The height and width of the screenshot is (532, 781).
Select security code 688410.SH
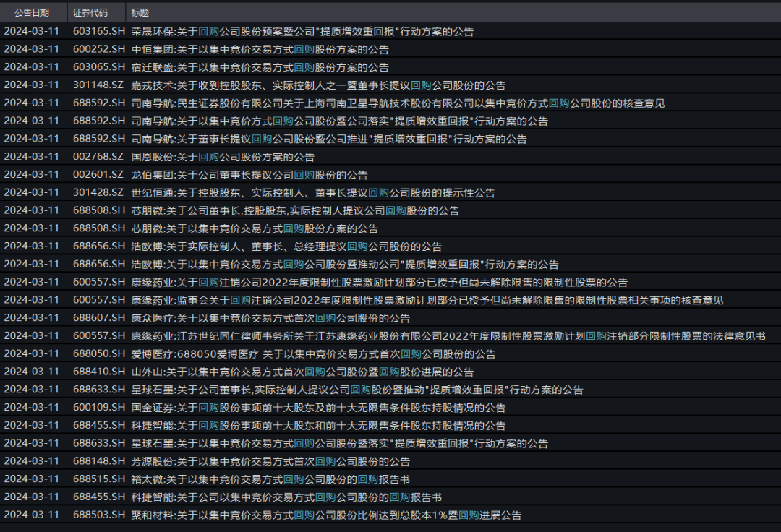tap(98, 372)
